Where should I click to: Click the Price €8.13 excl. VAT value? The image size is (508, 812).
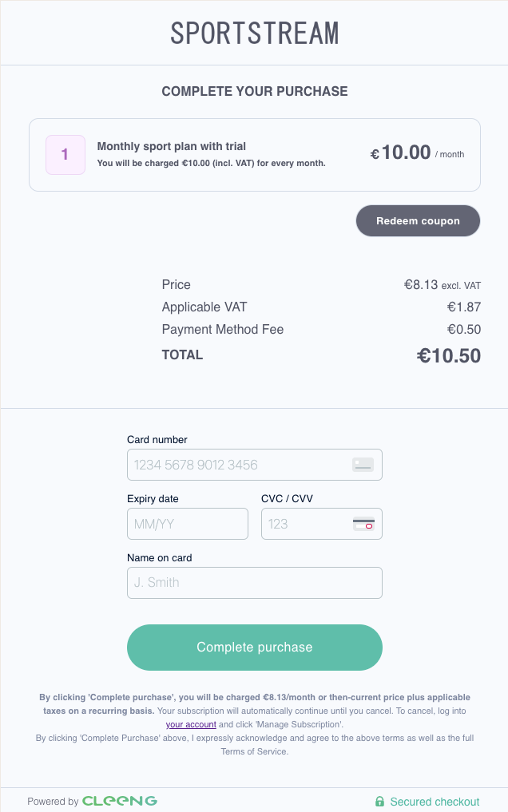[443, 285]
